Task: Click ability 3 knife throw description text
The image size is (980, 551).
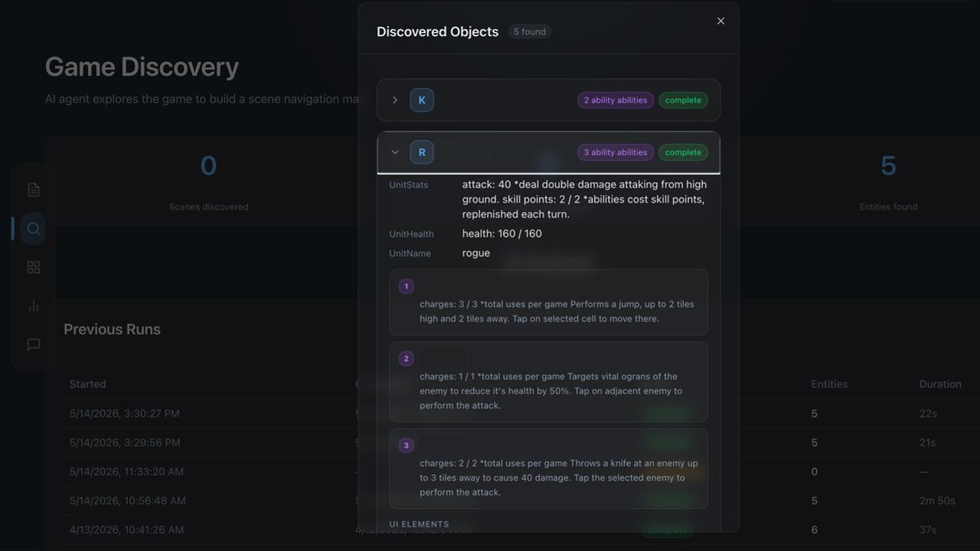Action: 559,478
